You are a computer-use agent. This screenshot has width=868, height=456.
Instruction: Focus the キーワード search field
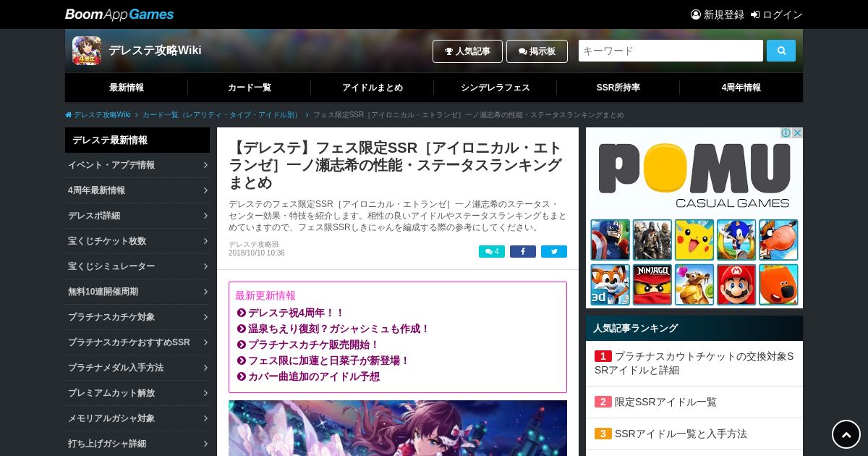click(671, 51)
